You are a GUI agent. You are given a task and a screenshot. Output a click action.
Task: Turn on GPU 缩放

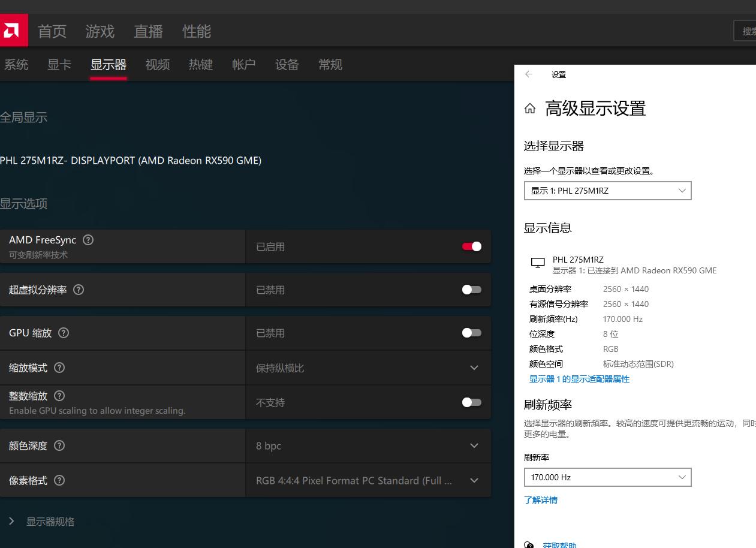point(471,332)
